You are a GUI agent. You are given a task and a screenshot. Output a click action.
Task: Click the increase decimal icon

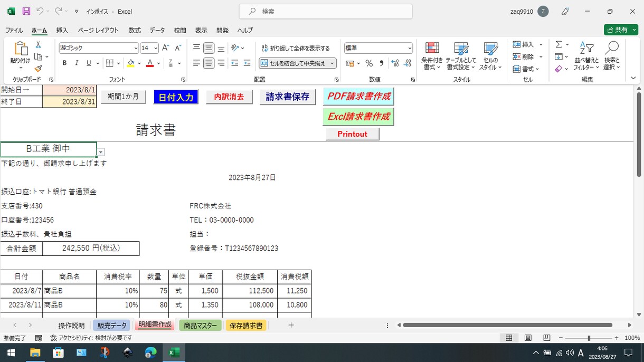(x=395, y=63)
